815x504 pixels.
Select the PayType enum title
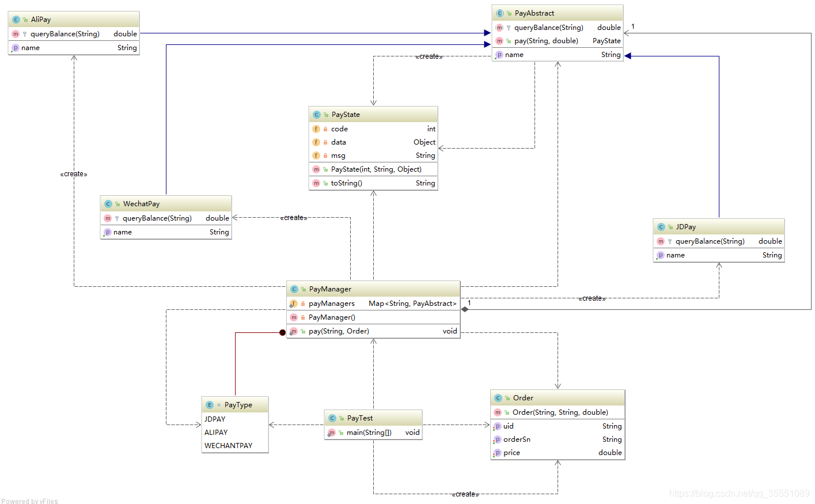point(238,405)
